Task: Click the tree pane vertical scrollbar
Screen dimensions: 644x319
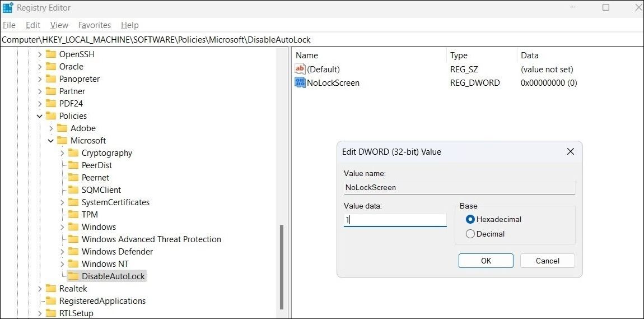Action: [x=281, y=267]
